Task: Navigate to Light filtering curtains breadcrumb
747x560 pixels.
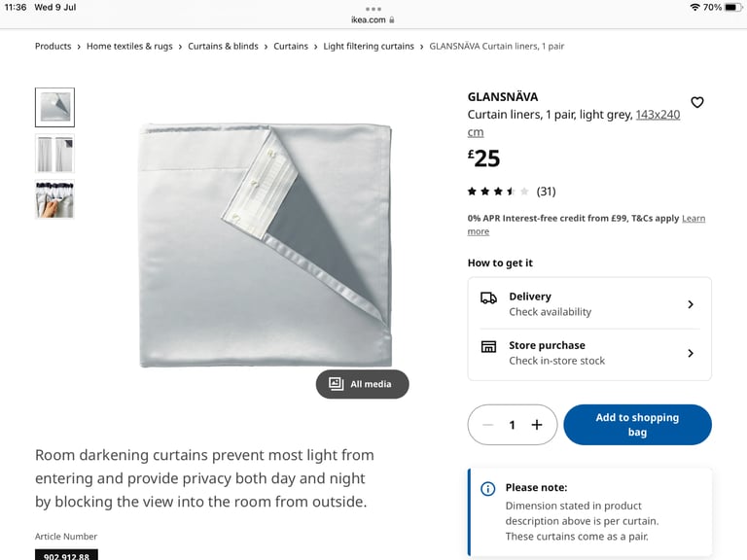Action: (x=369, y=47)
